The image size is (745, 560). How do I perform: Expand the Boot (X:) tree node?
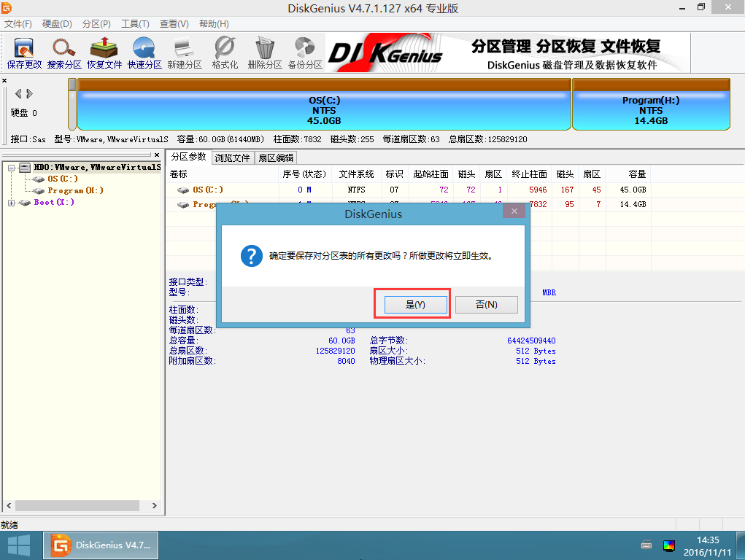[11, 203]
